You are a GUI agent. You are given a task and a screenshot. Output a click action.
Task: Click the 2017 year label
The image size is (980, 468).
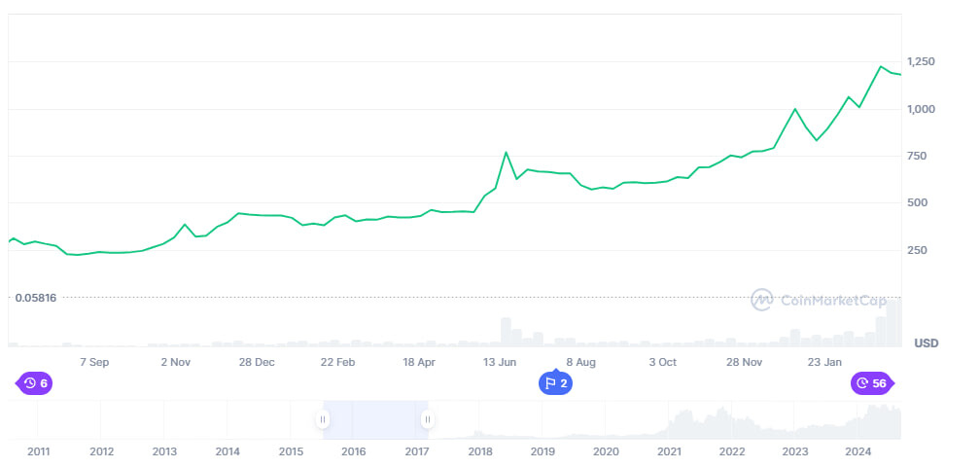(417, 451)
